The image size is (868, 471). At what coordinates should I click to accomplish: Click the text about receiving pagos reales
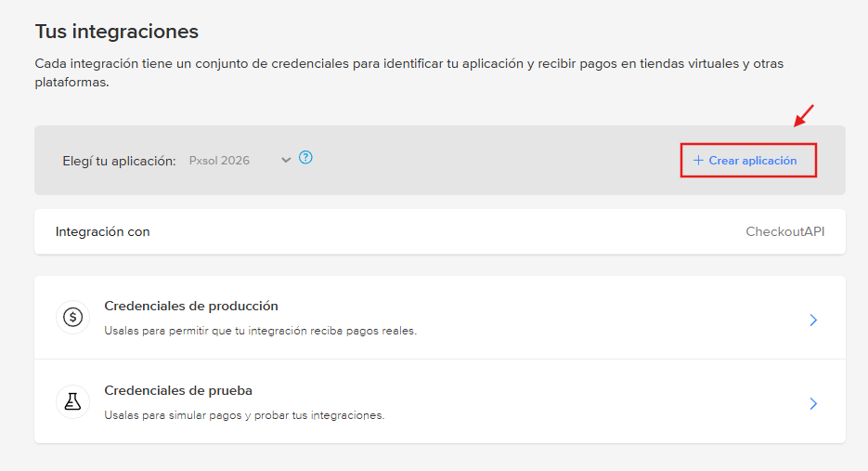pos(260,331)
